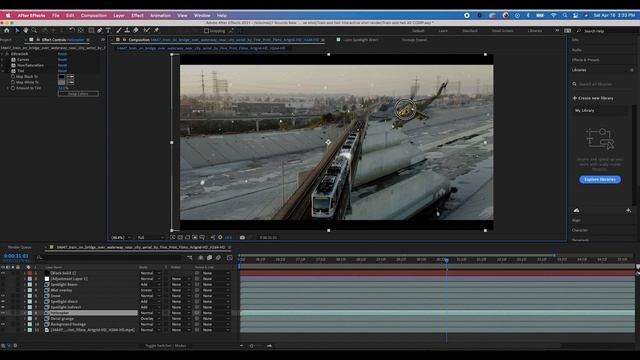Expand the Spotlight Beam layer properties

point(24,284)
